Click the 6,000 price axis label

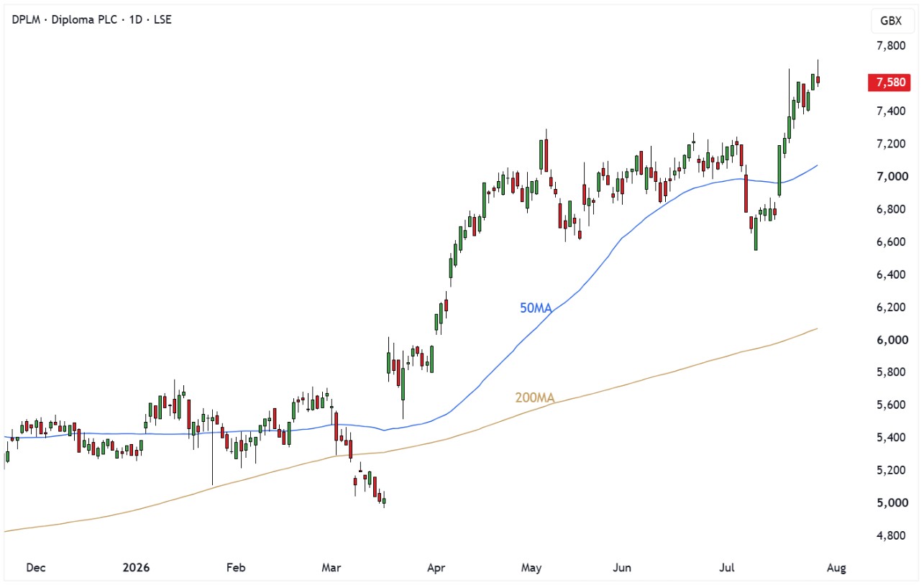(x=890, y=340)
